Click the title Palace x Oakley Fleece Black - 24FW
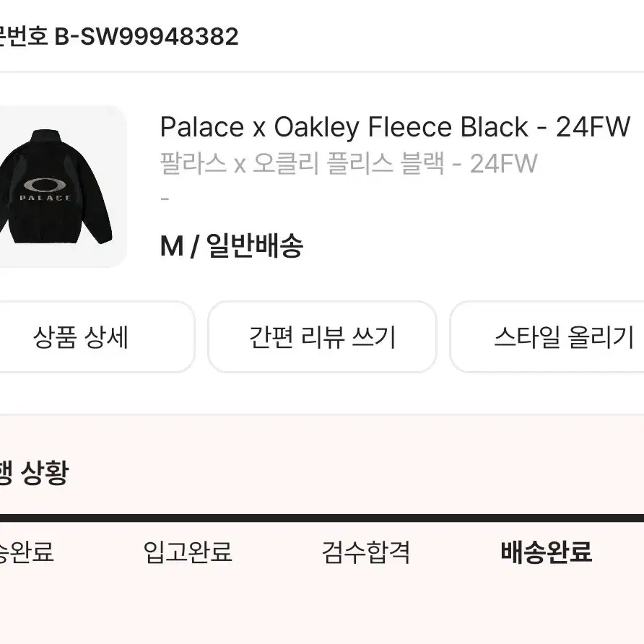 [x=396, y=127]
